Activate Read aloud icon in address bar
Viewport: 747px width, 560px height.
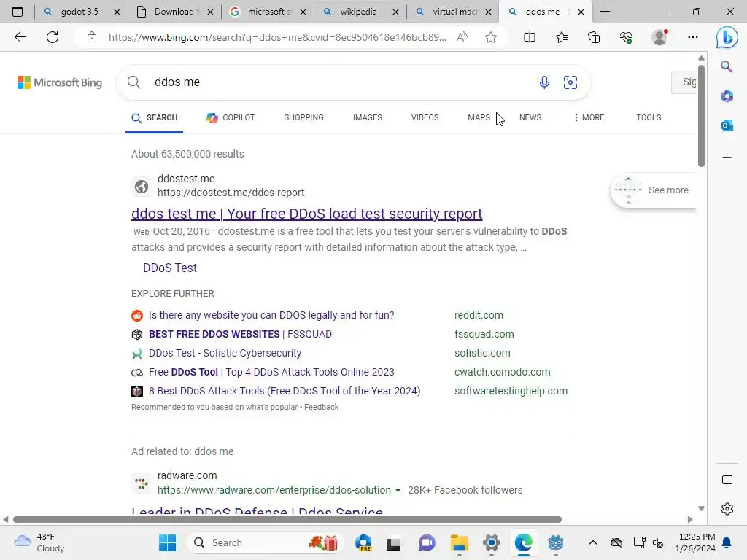(x=462, y=37)
